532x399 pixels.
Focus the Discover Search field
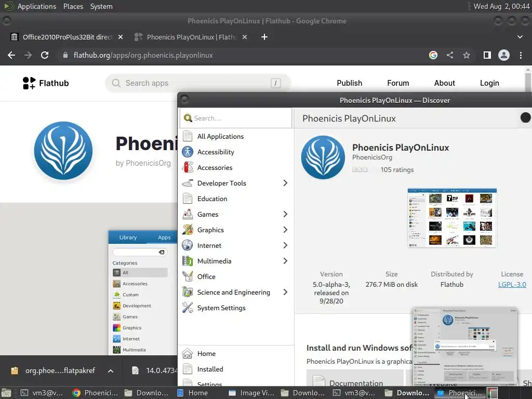(236, 118)
